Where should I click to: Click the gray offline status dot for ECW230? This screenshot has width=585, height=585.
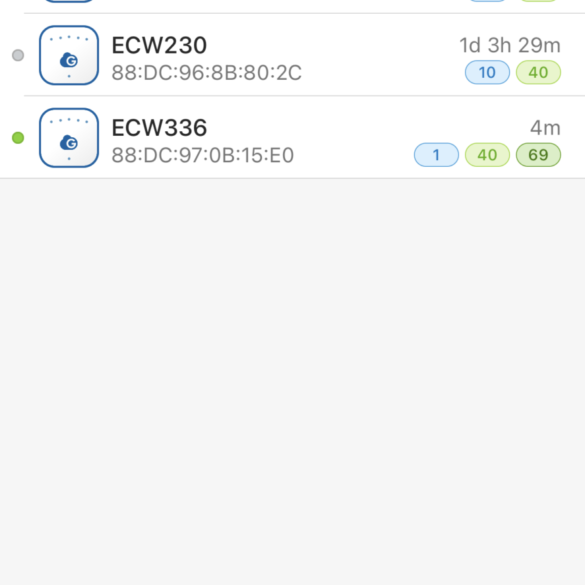click(18, 55)
